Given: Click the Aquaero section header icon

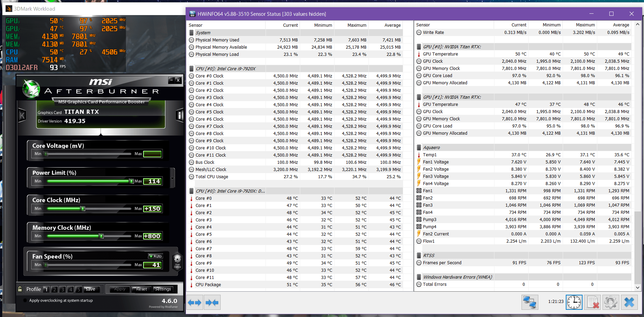Looking at the screenshot, I should (419, 148).
